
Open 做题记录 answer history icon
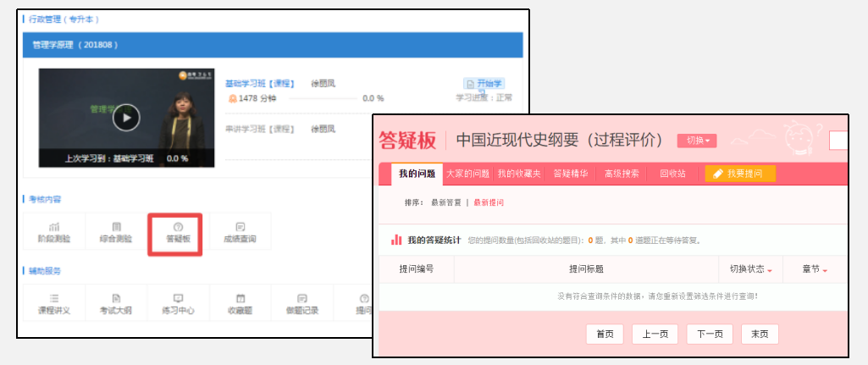pos(302,303)
